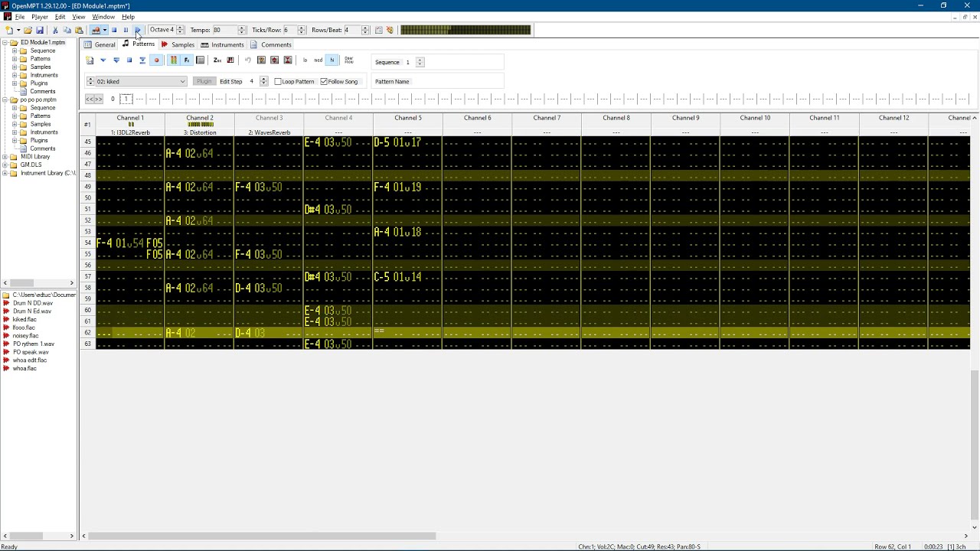
Task: Click the icon right of Rows/Beat spinner
Action: coord(378,30)
